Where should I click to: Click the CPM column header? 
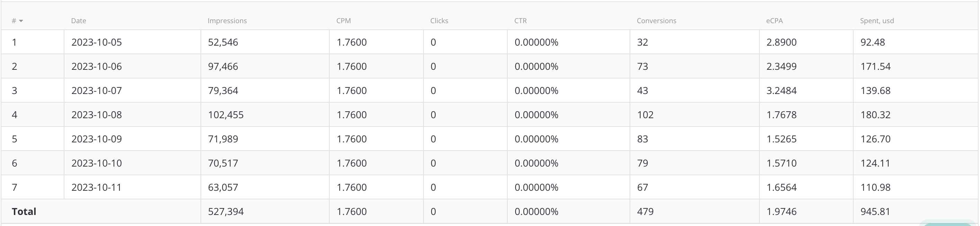(x=344, y=21)
